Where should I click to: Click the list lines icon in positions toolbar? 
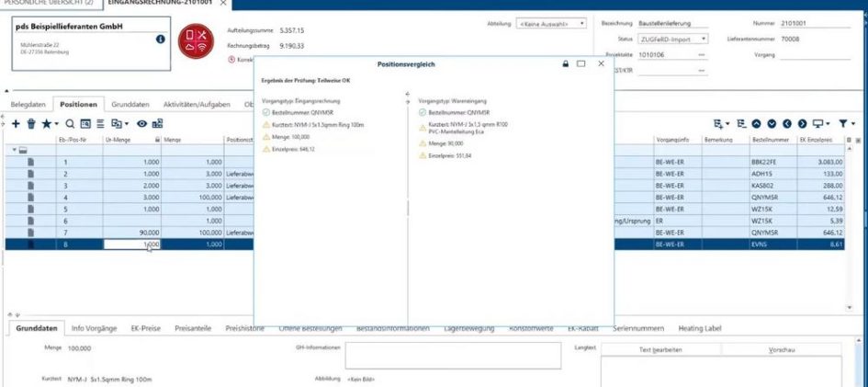tap(100, 124)
